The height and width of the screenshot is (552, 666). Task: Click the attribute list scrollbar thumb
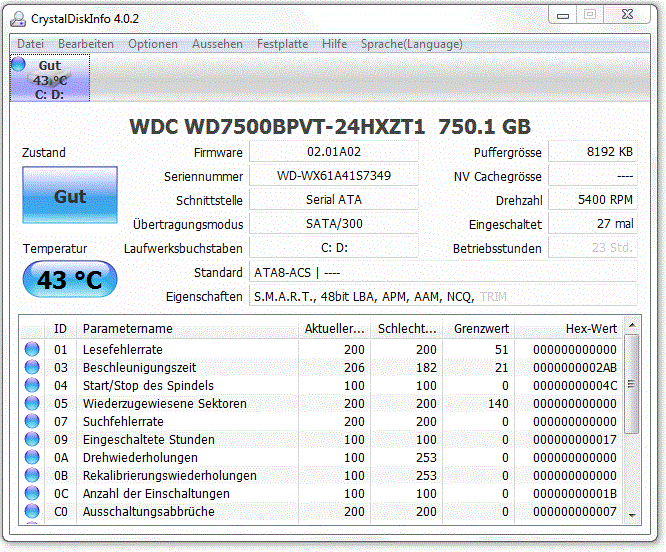(632, 384)
